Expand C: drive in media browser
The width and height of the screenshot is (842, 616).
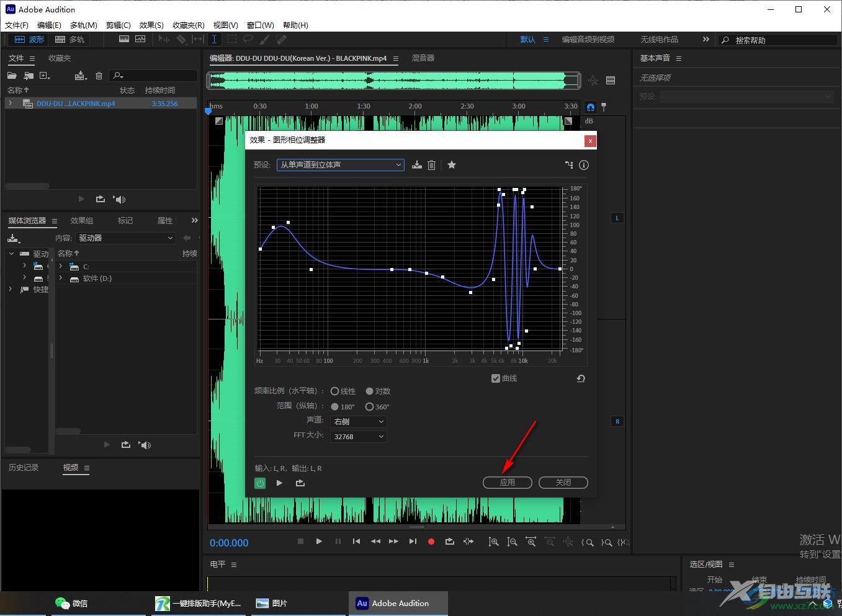(61, 266)
